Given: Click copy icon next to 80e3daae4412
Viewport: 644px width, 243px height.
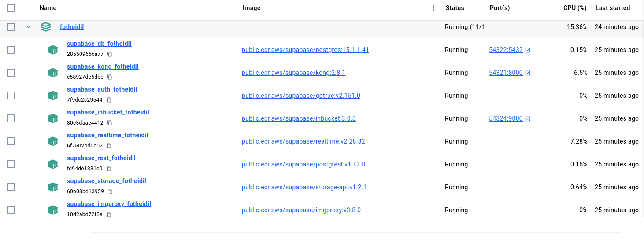Looking at the screenshot, I should click(x=110, y=123).
